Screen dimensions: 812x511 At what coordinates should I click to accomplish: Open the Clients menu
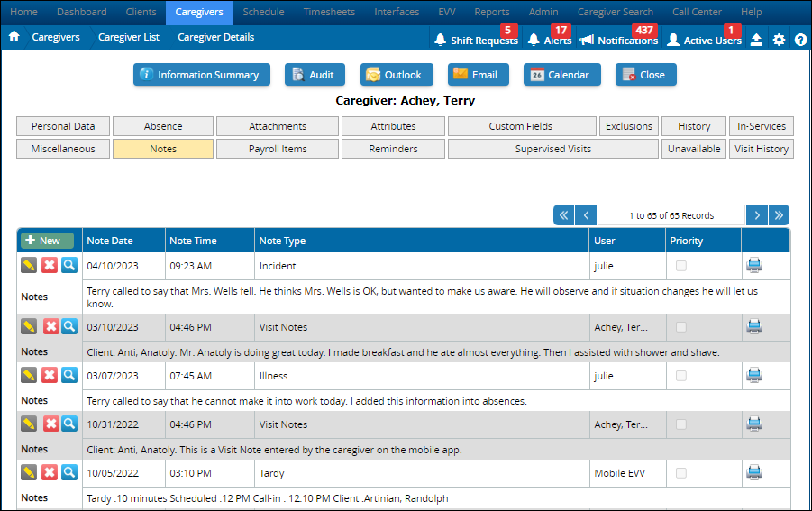coord(141,12)
